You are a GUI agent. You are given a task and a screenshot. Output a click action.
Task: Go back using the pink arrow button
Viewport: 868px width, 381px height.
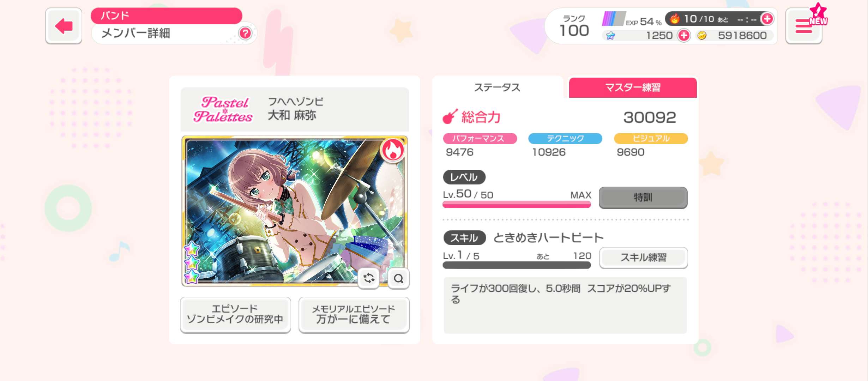click(64, 26)
